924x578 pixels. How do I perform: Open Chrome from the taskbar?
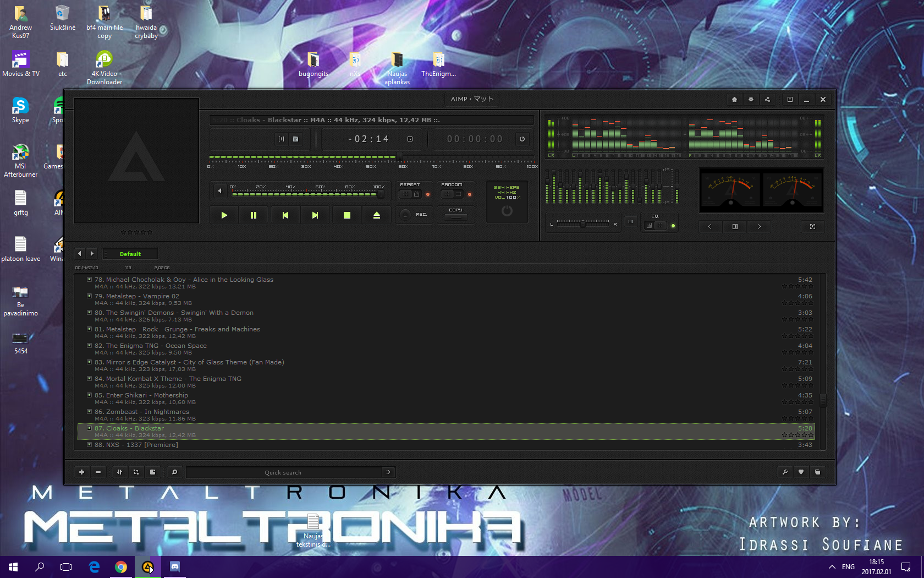121,567
